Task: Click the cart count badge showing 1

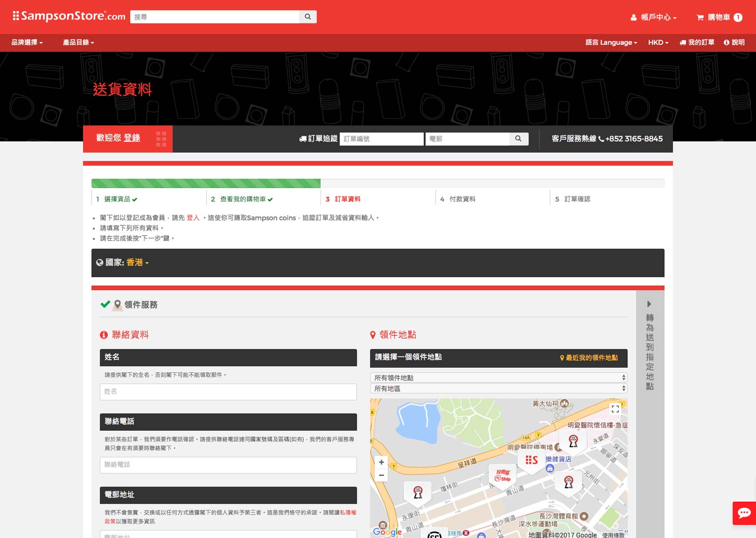Action: pyautogui.click(x=738, y=18)
